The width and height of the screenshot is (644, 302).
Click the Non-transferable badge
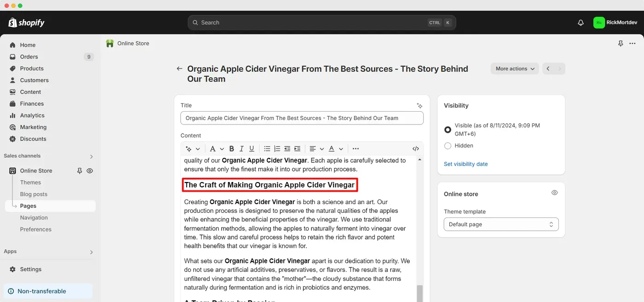pos(48,291)
